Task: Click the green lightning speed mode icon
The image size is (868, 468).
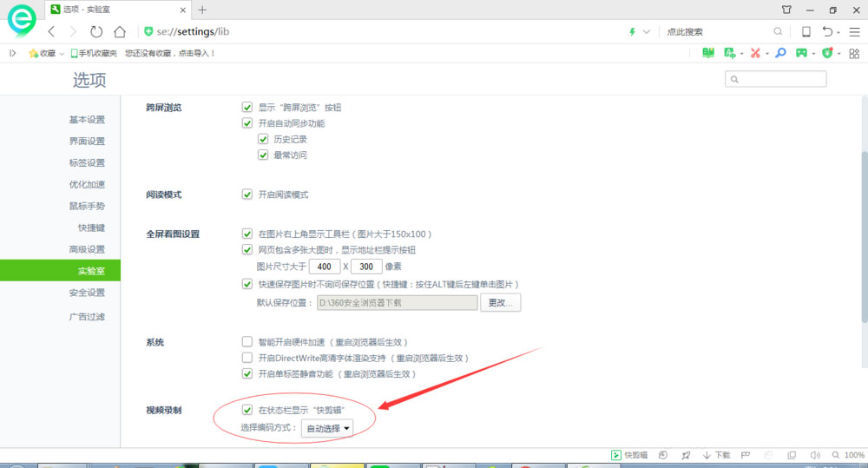Action: (x=632, y=31)
